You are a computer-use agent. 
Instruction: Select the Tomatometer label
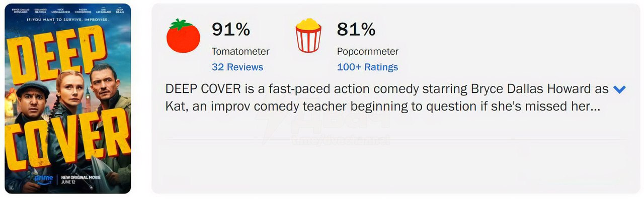240,51
